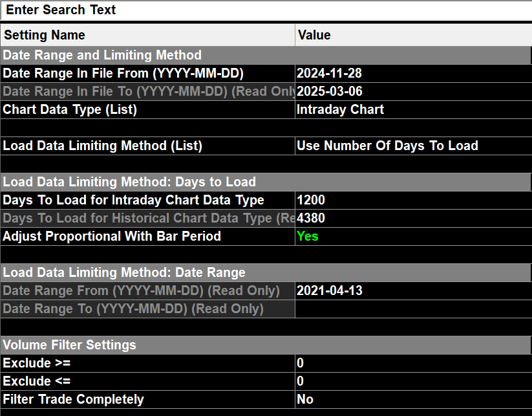Viewport: 532px width, 416px height.
Task: Click the Setting Name column header
Action: 147,35
